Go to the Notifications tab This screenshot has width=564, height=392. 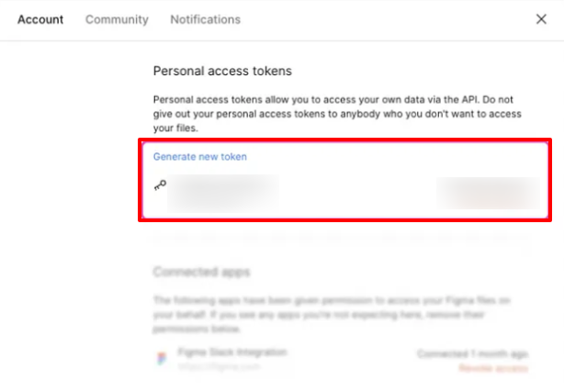(x=205, y=19)
